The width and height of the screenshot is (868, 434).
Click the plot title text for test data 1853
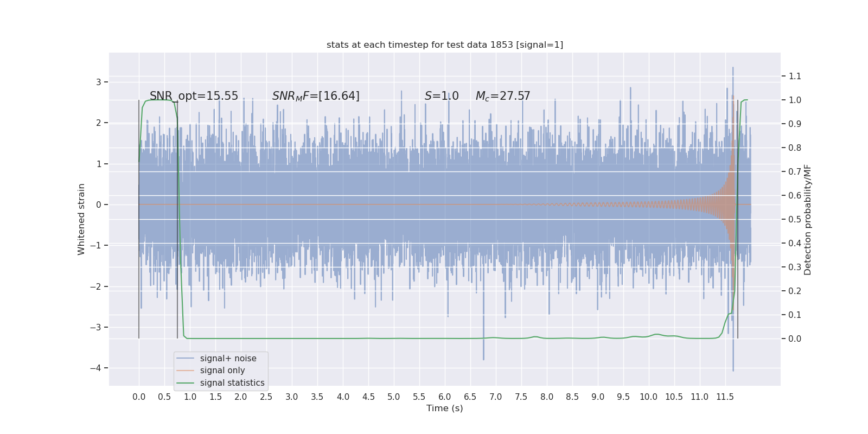445,44
